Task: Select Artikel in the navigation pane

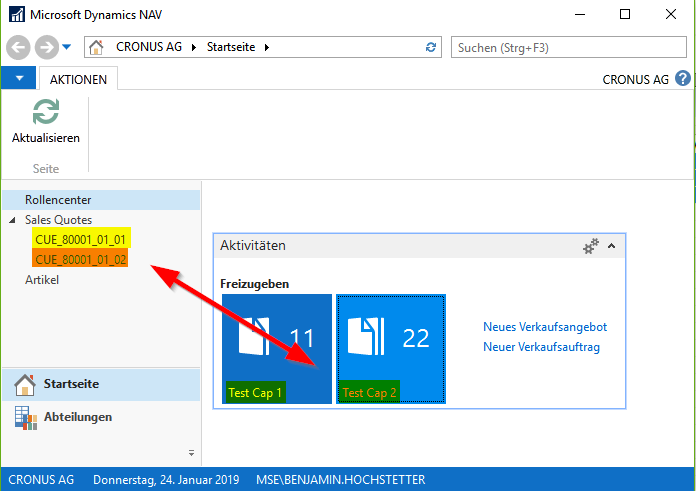Action: click(x=42, y=280)
